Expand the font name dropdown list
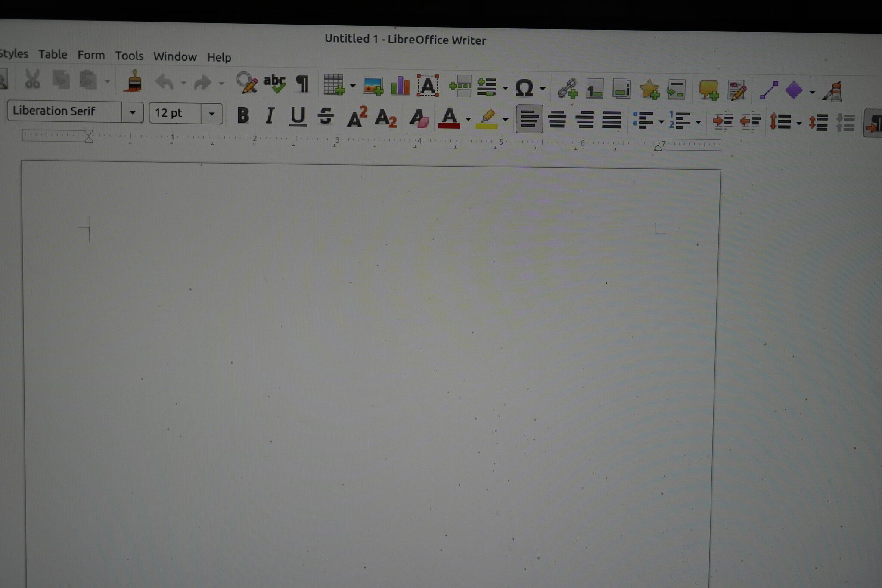This screenshot has height=588, width=882. pos(133,113)
